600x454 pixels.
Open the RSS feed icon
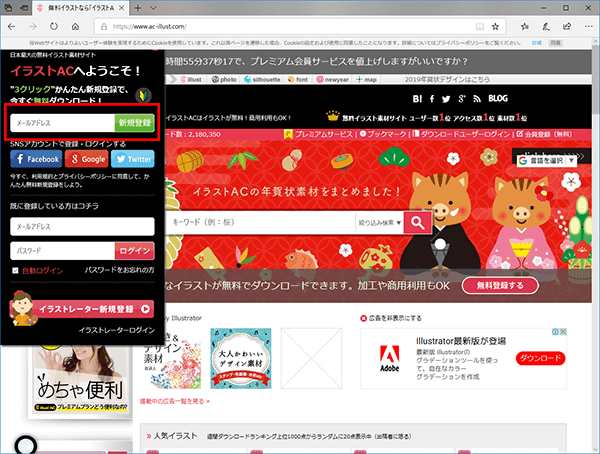tap(477, 99)
